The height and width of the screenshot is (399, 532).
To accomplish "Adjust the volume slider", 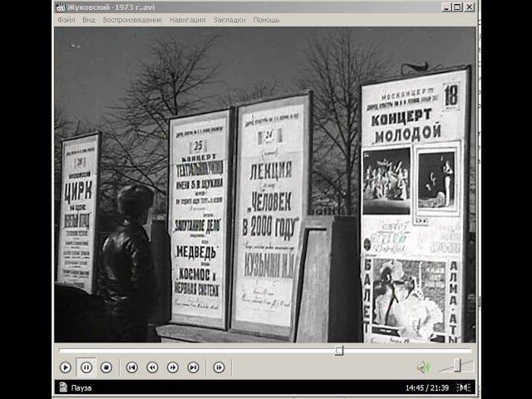I will [x=457, y=366].
